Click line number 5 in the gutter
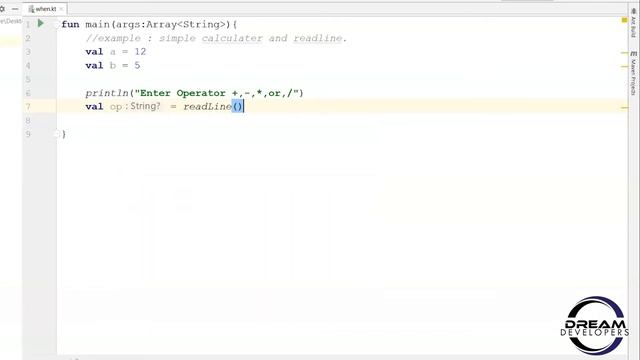 click(x=28, y=79)
